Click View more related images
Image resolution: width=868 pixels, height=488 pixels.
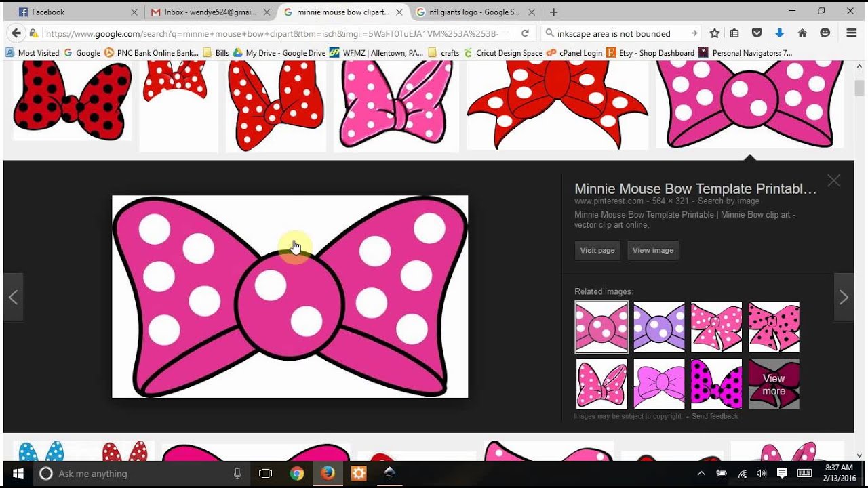[774, 384]
